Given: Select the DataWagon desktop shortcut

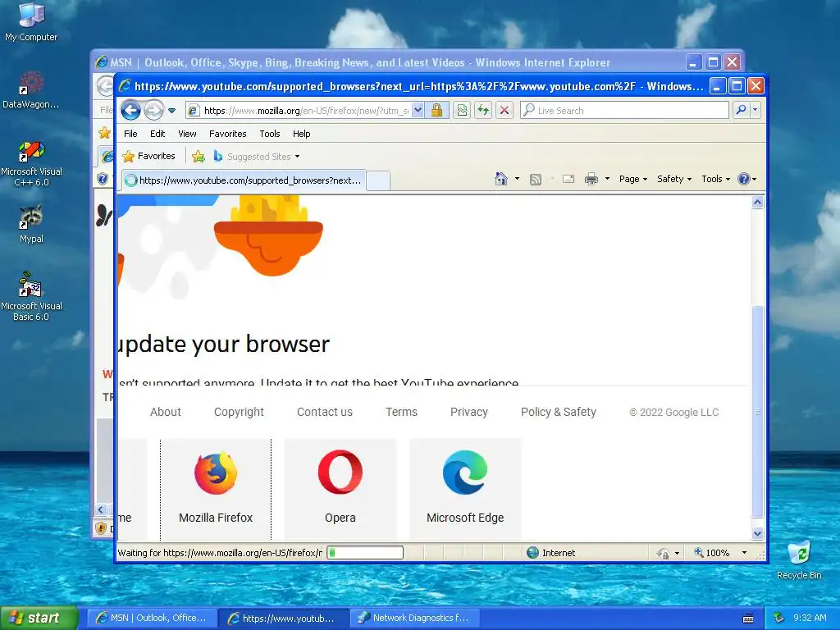Looking at the screenshot, I should pos(31,90).
